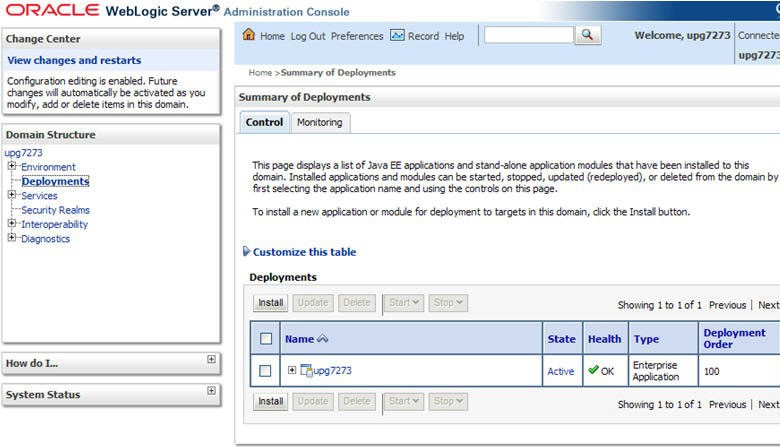Expand the How do I panel

click(211, 359)
